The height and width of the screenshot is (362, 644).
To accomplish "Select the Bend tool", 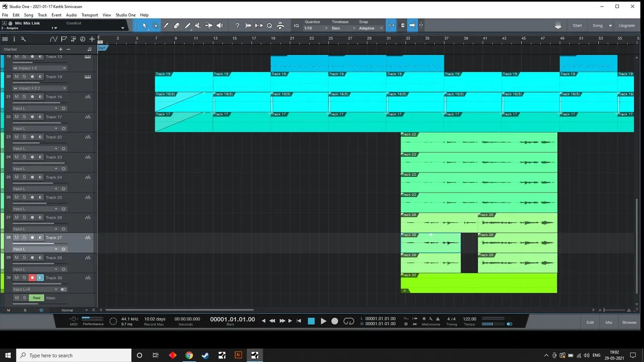I will [x=209, y=26].
